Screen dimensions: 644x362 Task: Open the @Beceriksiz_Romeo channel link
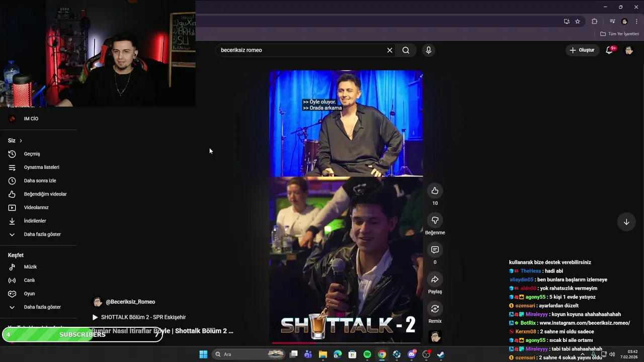[130, 302]
